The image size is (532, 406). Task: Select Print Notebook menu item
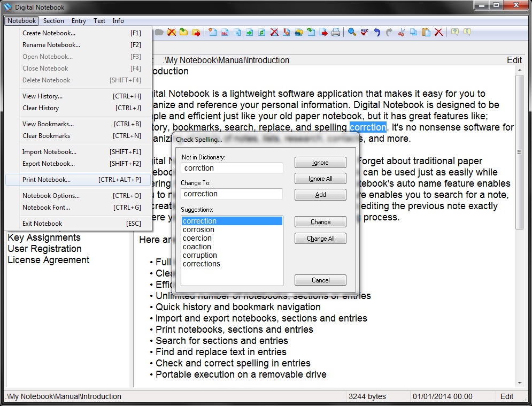78,180
